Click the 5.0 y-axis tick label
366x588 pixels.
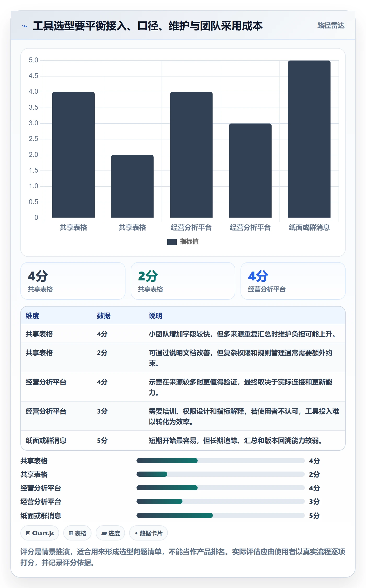tap(33, 60)
